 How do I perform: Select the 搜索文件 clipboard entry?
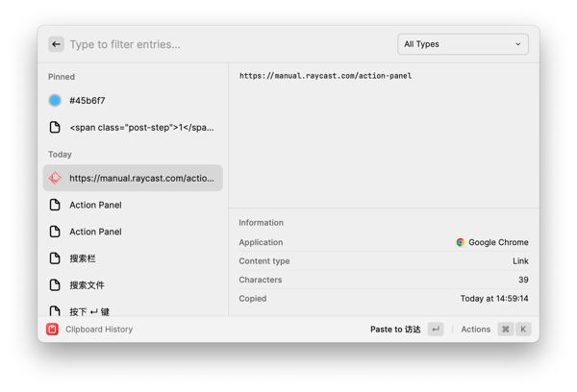point(133,285)
